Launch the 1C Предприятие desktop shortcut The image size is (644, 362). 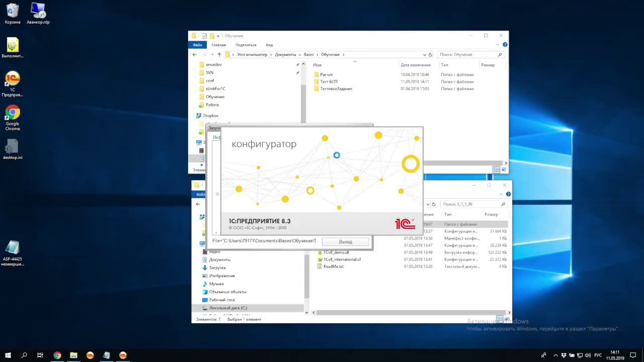coord(13,84)
